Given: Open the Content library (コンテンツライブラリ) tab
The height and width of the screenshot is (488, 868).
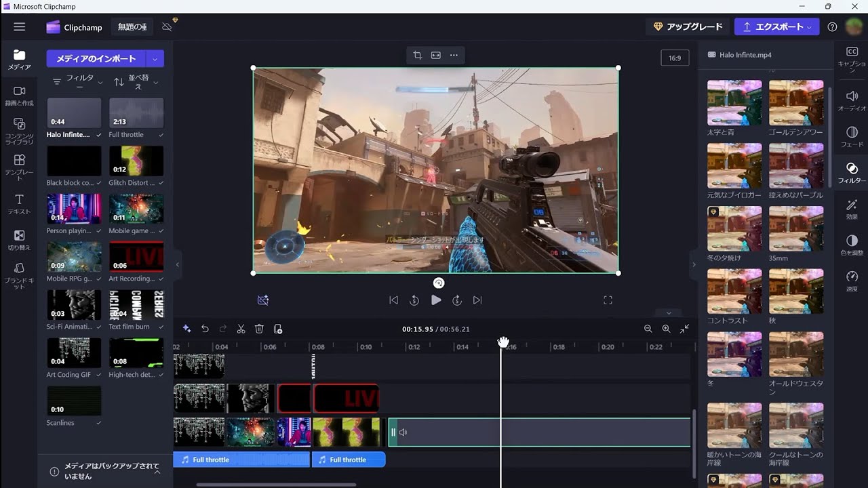Looking at the screenshot, I should point(19,131).
